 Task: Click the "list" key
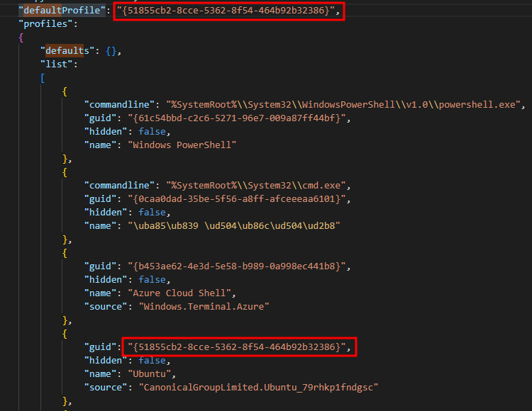56,64
